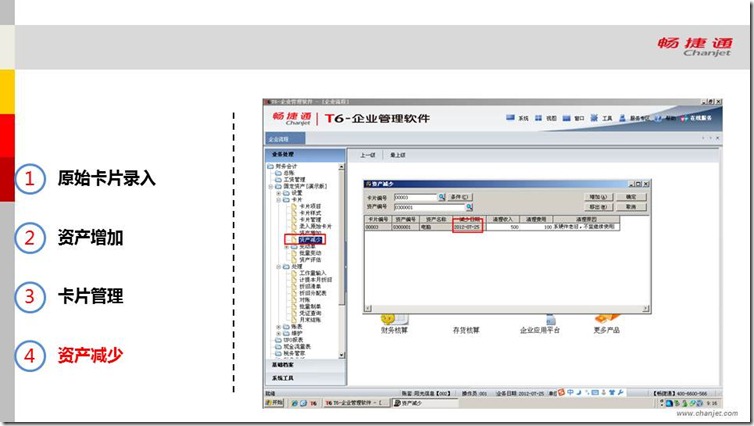Switch to 资产减少 taskbar button

423,403
